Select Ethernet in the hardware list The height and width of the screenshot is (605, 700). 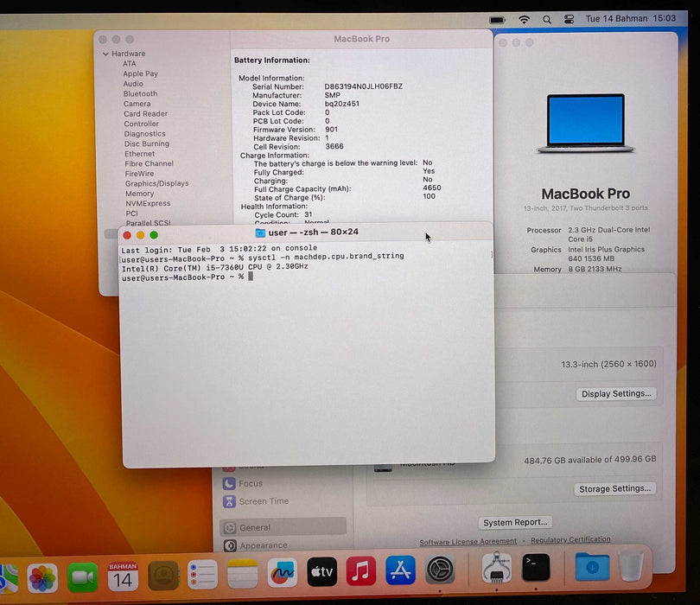click(x=139, y=154)
